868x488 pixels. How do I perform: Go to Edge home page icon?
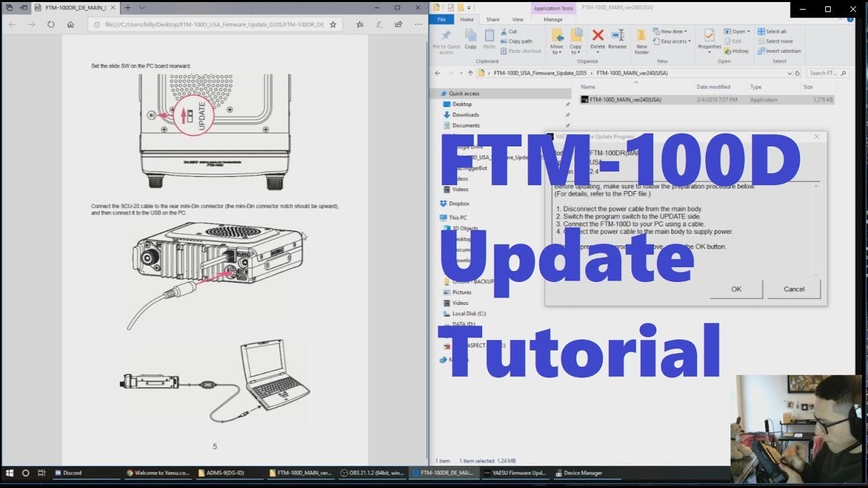[71, 24]
